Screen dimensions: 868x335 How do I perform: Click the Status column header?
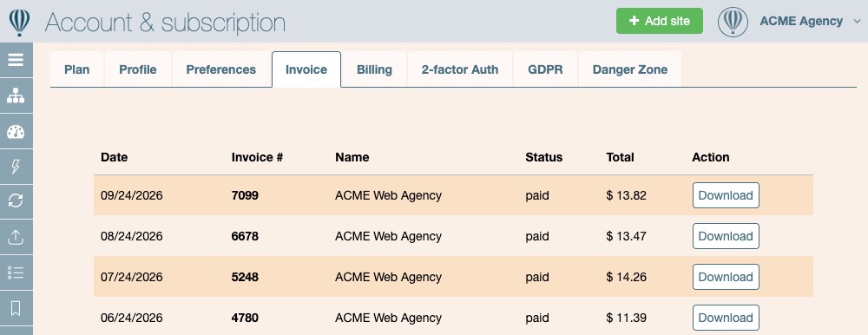click(x=543, y=157)
